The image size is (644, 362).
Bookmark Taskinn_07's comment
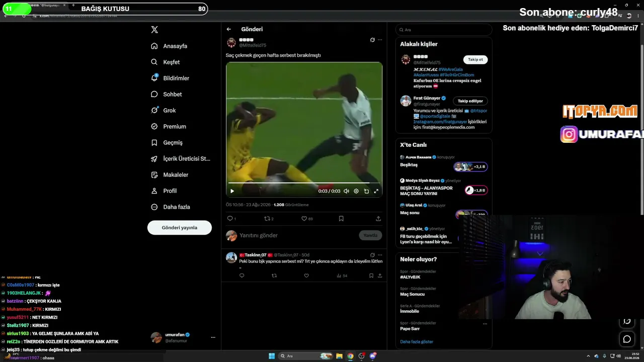(x=371, y=276)
